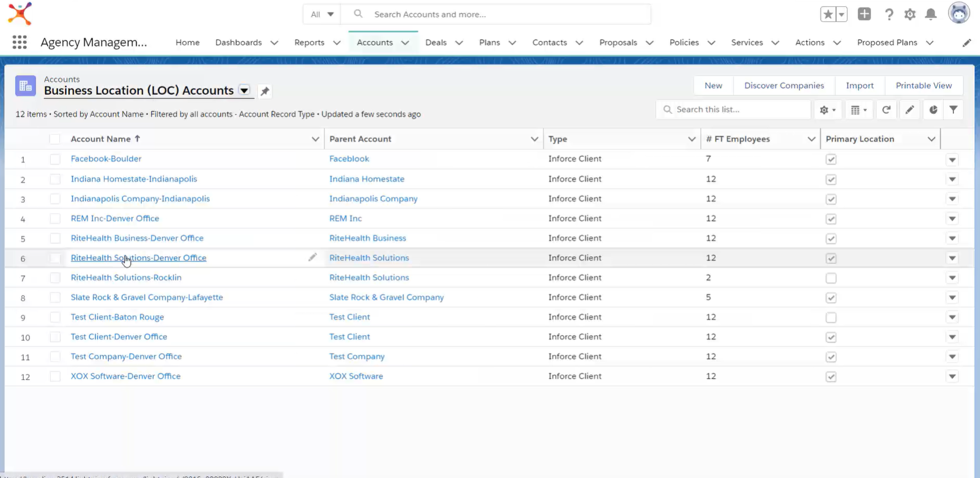Open row actions for XOX Software-Denver Office

(952, 377)
